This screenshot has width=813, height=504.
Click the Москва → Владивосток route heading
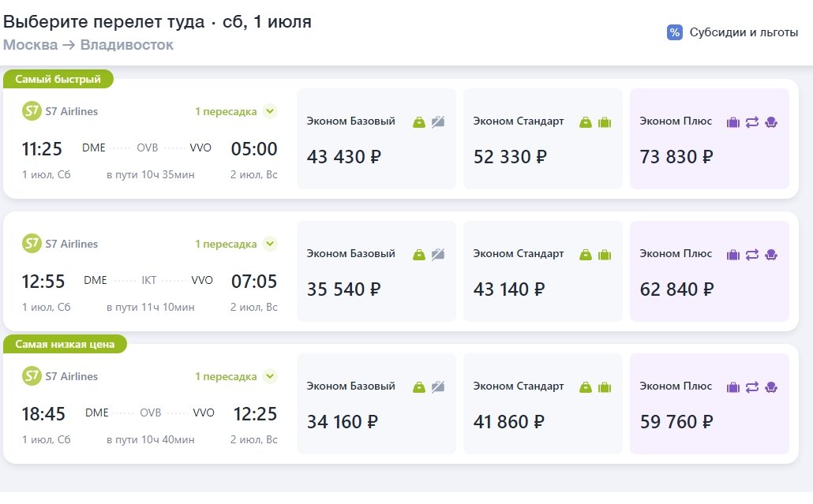[88, 45]
